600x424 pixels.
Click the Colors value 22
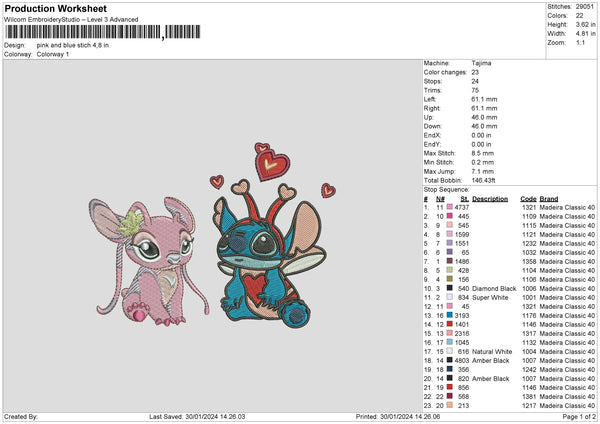point(580,16)
